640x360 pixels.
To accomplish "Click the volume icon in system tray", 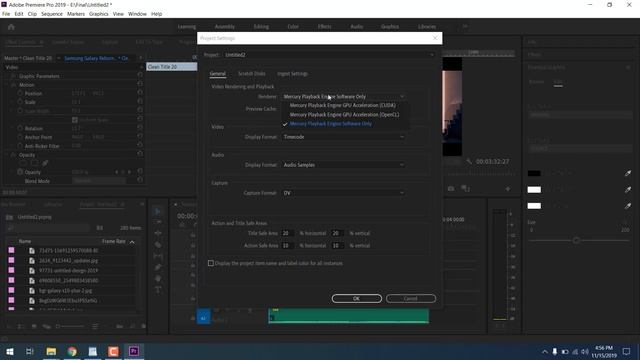I will click(585, 351).
